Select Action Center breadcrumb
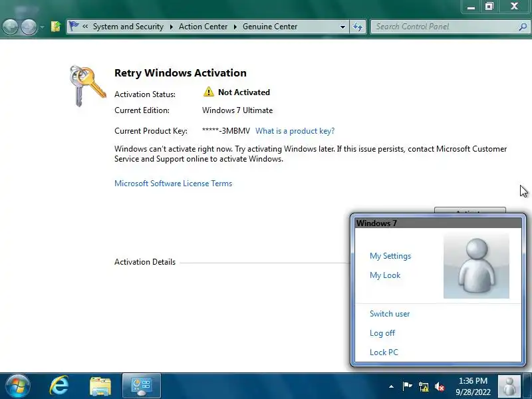Image resolution: width=532 pixels, height=399 pixels. click(x=203, y=27)
